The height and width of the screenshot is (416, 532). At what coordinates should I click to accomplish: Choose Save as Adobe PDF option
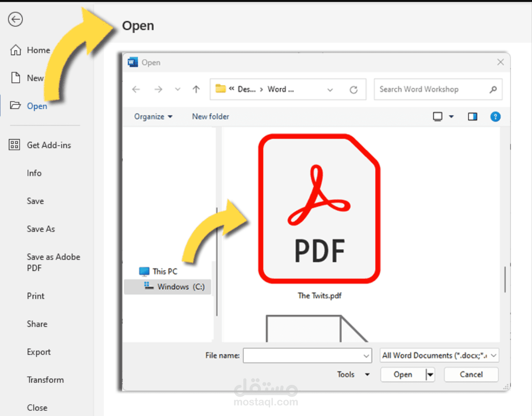coord(53,262)
